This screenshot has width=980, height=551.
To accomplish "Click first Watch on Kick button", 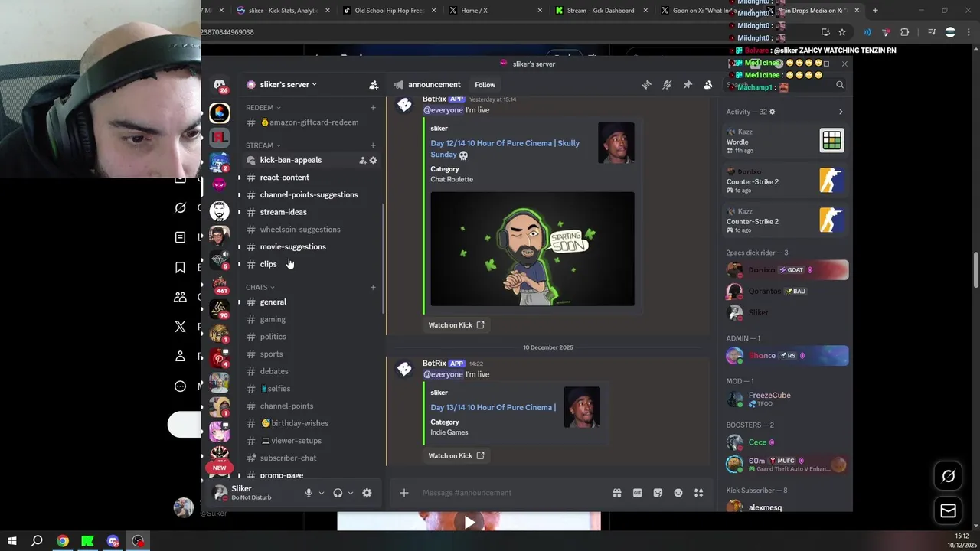I will 456,325.
